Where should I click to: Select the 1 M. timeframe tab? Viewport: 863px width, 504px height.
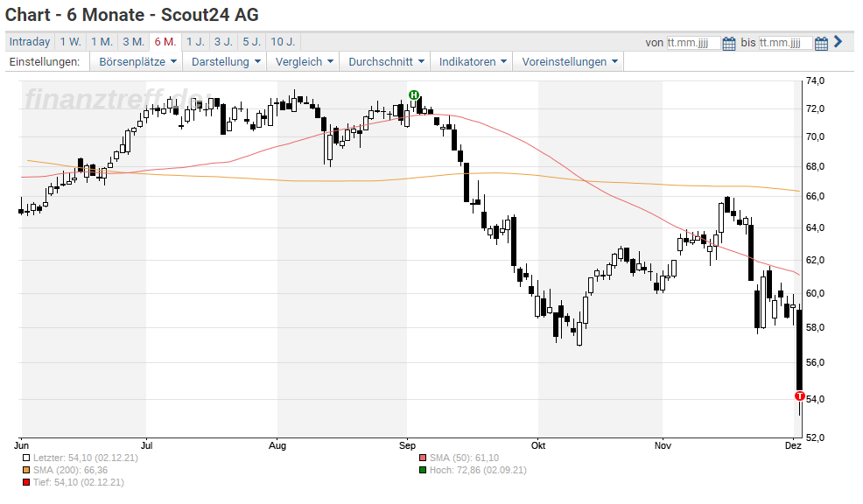click(x=102, y=42)
